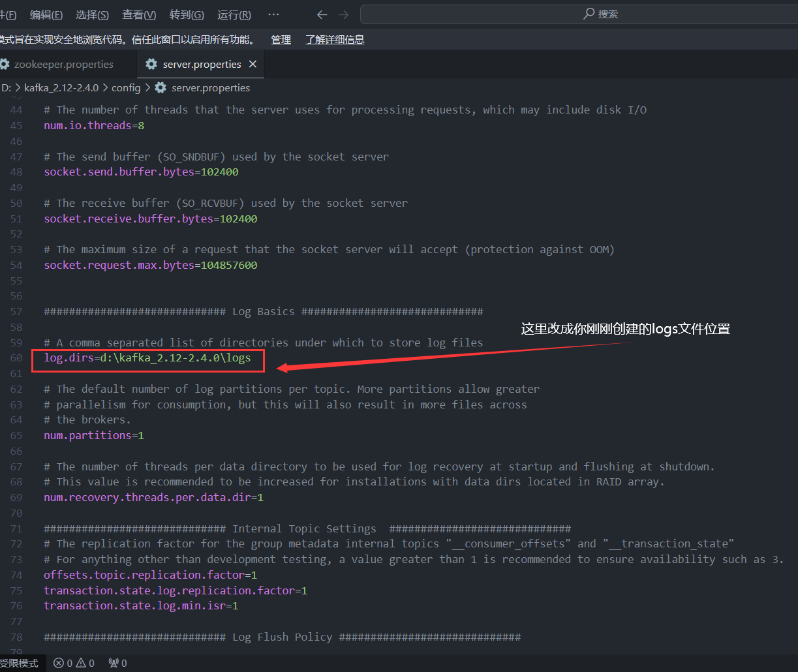Expand hidden menus via ellipsis
The height and width of the screenshot is (672, 798).
(x=273, y=14)
